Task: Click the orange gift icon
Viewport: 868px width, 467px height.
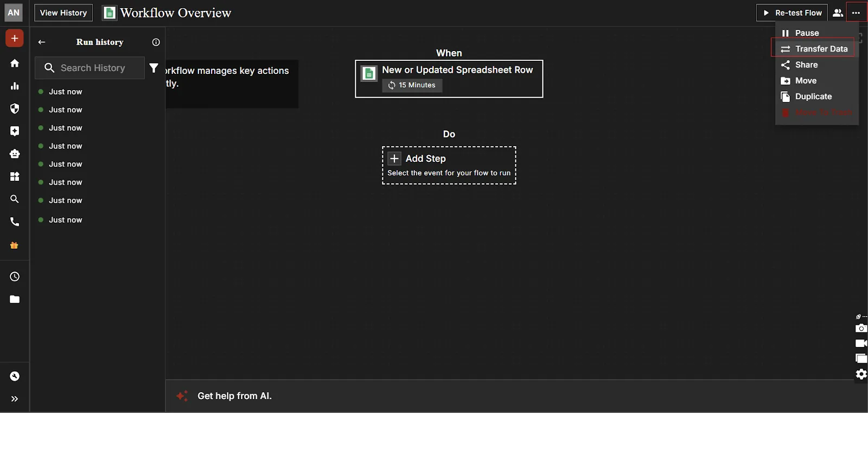Action: pyautogui.click(x=15, y=245)
